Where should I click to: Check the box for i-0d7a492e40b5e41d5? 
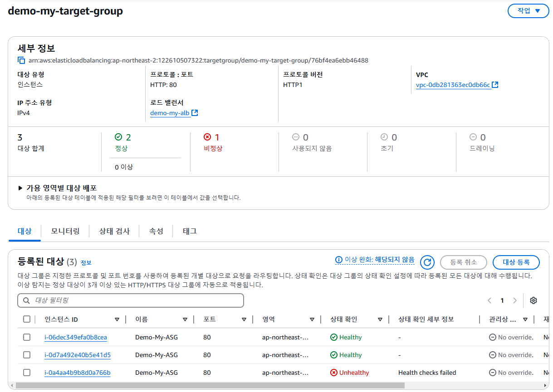coord(27,355)
